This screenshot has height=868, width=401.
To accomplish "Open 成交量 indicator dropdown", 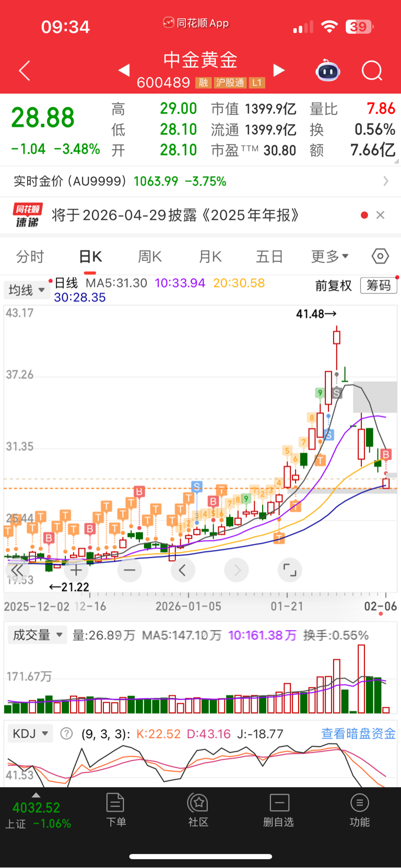I will pyautogui.click(x=37, y=635).
